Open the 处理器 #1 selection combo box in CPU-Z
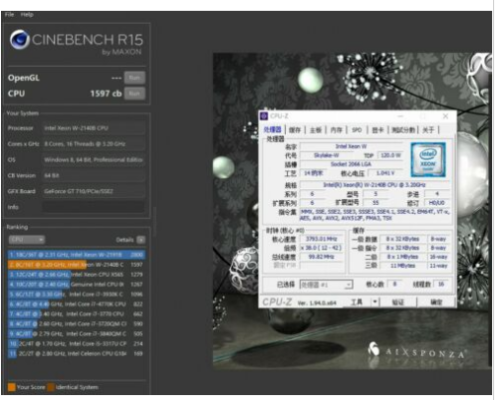Screen dimensions: 500x400 [326, 285]
